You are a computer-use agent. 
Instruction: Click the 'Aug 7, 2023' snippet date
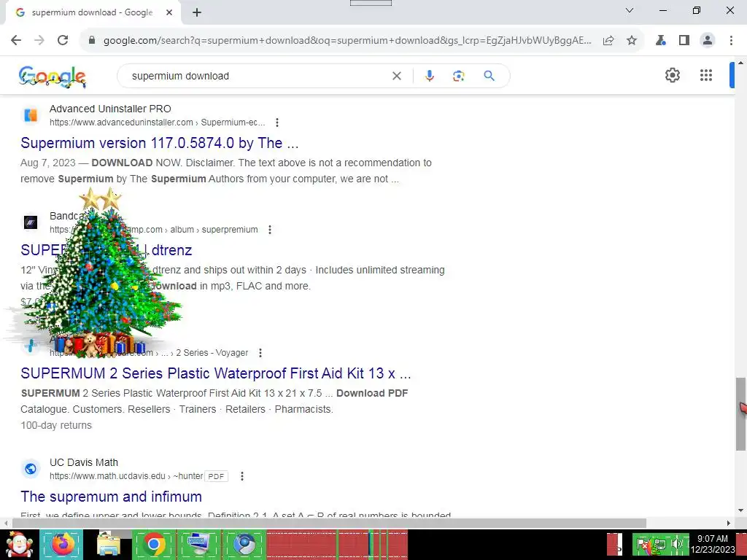[x=47, y=163]
